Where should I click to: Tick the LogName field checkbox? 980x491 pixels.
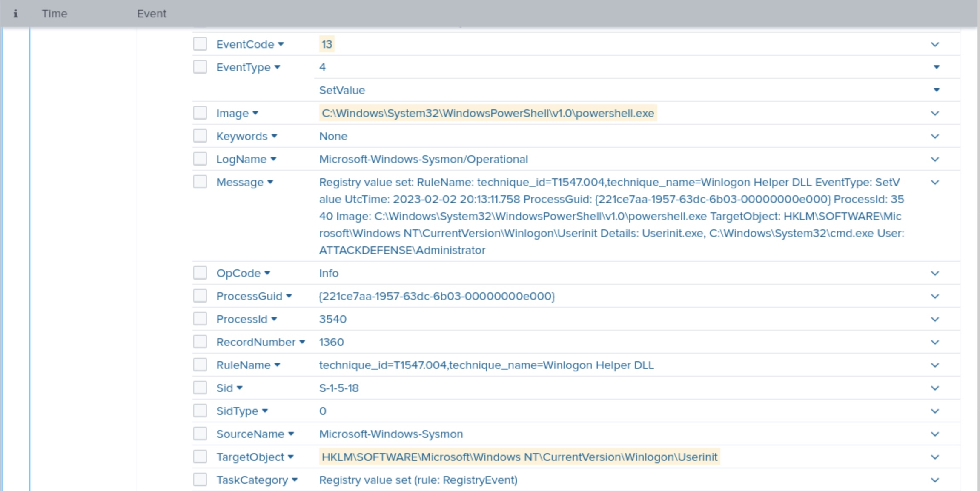pyautogui.click(x=200, y=159)
